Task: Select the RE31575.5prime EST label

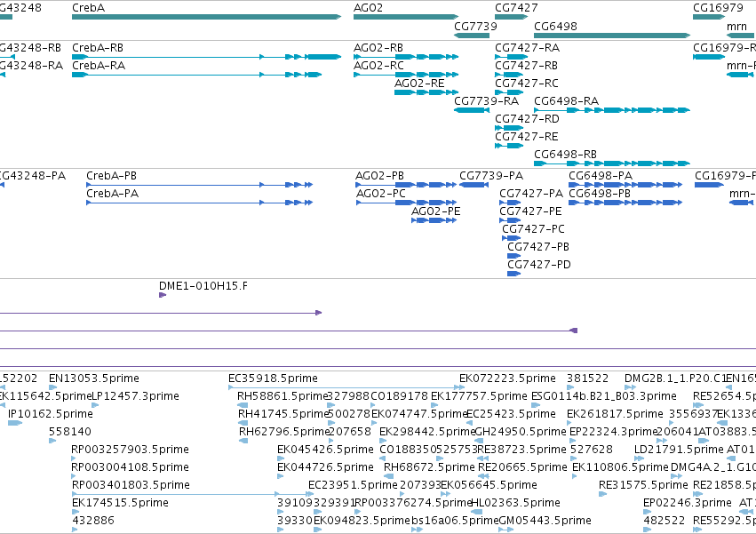Action: point(643,485)
